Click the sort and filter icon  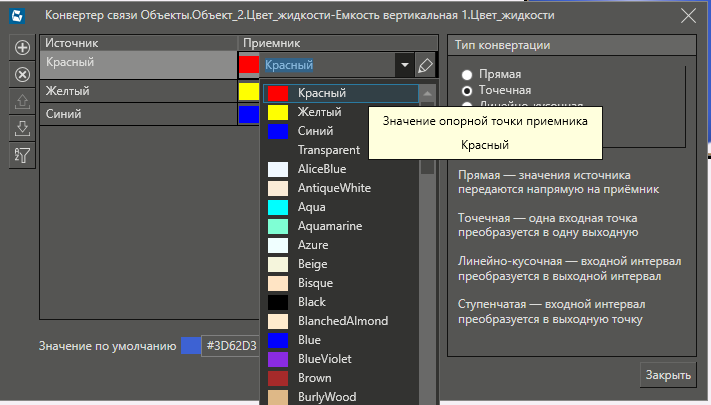(22, 156)
